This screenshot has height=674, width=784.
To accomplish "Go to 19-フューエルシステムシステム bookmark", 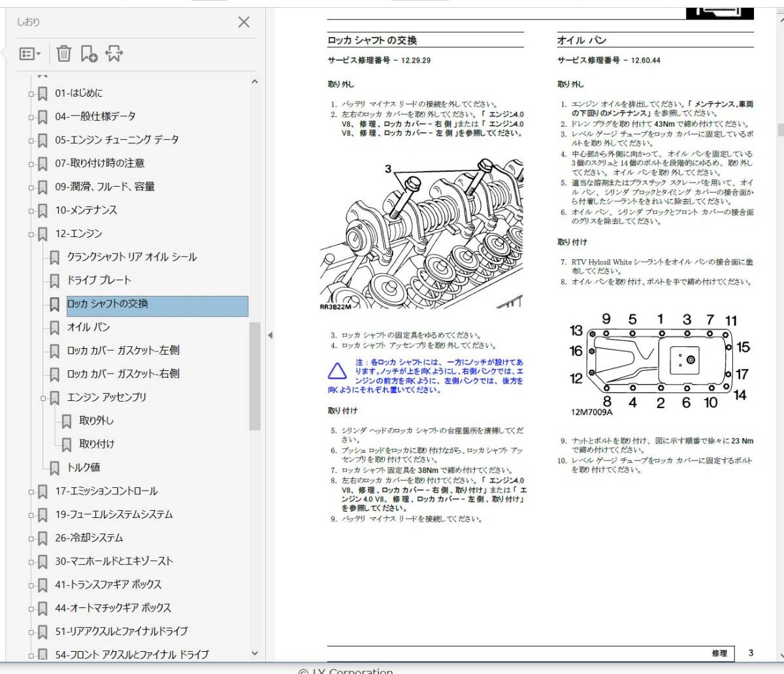I will [x=114, y=515].
